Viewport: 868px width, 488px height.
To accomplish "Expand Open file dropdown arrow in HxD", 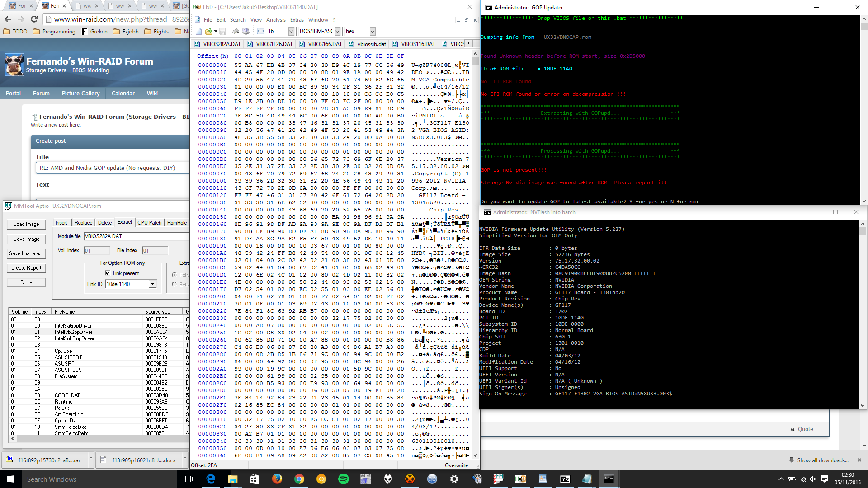I will [216, 31].
